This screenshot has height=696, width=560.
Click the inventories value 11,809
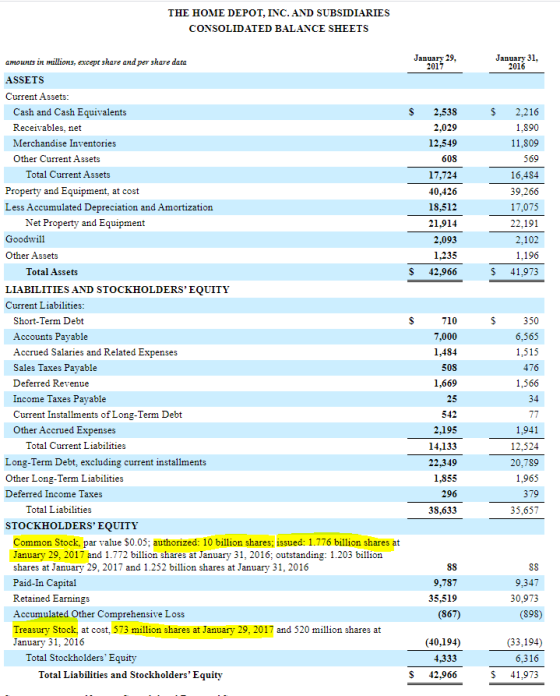tap(525, 143)
